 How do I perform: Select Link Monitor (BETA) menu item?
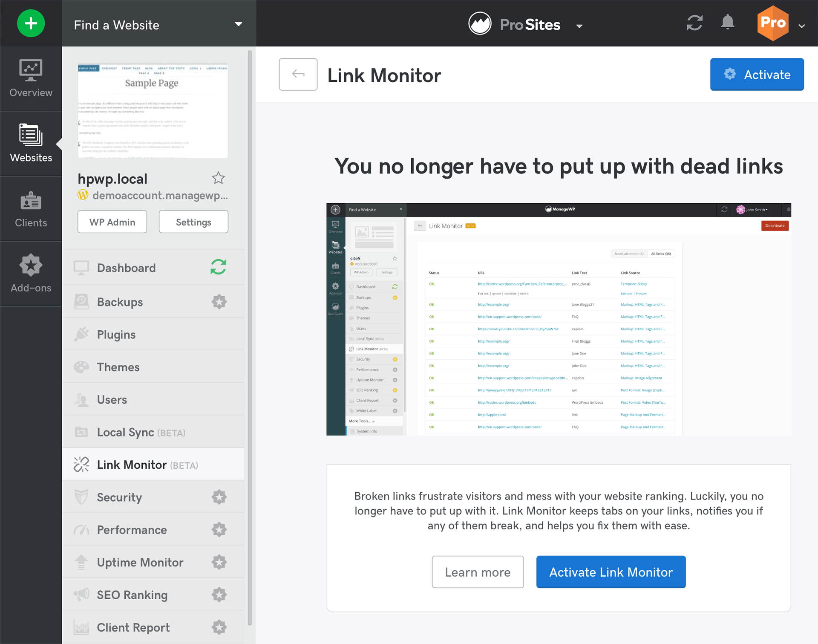click(x=153, y=464)
